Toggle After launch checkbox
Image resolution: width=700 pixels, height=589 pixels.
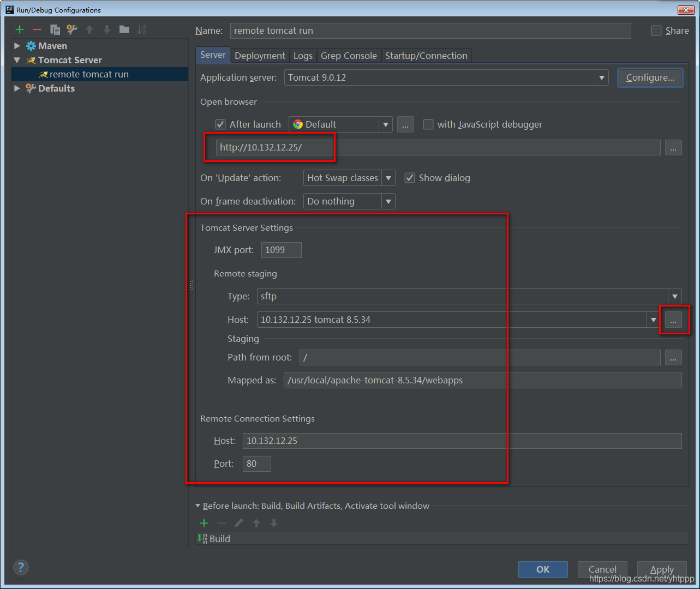pos(220,124)
